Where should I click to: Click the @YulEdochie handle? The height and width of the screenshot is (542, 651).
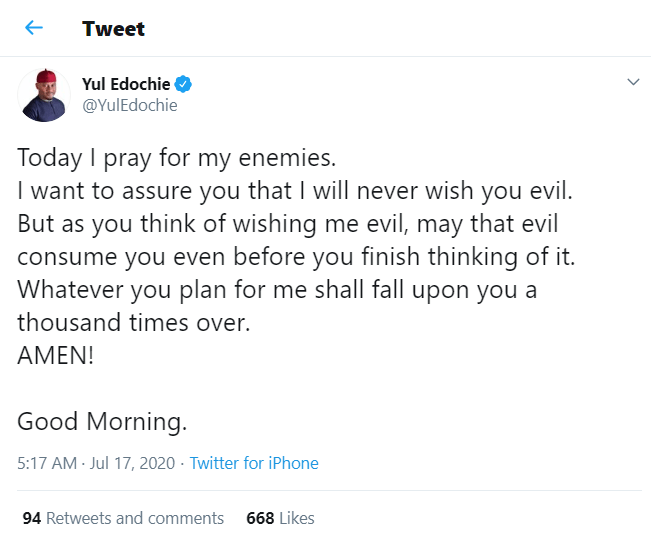[129, 105]
